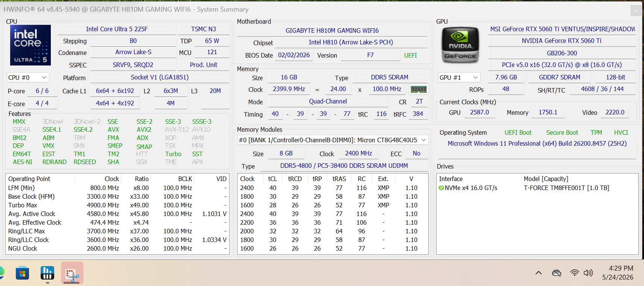644x286 pixels.
Task: Open the Wi-Fi network tray icon
Action: coord(574,273)
